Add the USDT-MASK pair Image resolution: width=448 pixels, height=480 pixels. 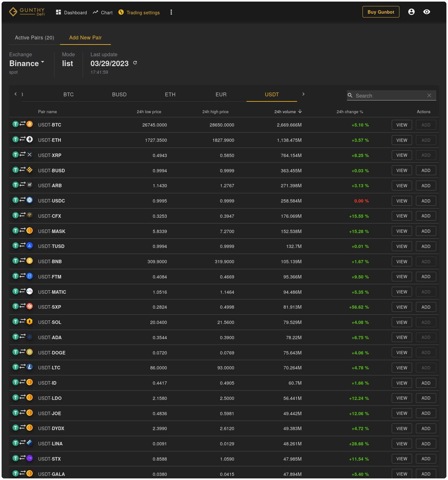point(426,231)
